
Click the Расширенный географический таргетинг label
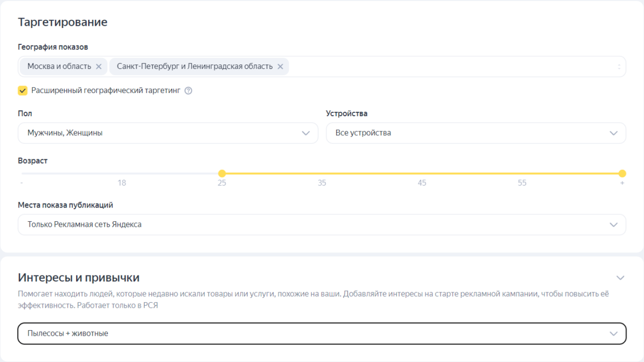point(106,91)
